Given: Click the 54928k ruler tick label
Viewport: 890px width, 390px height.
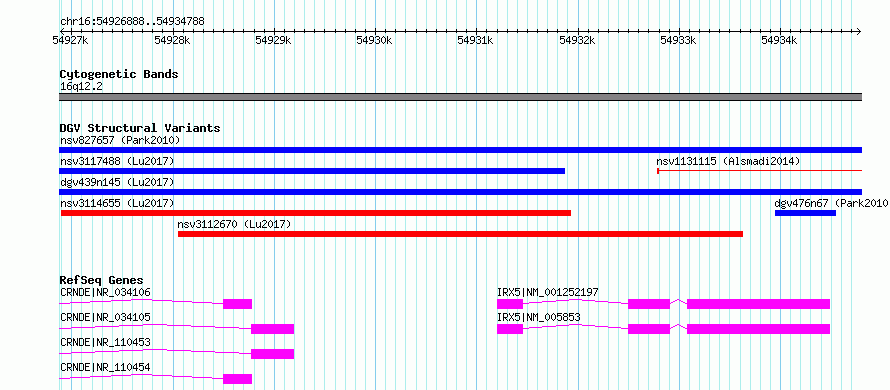Looking at the screenshot, I should pos(172,40).
